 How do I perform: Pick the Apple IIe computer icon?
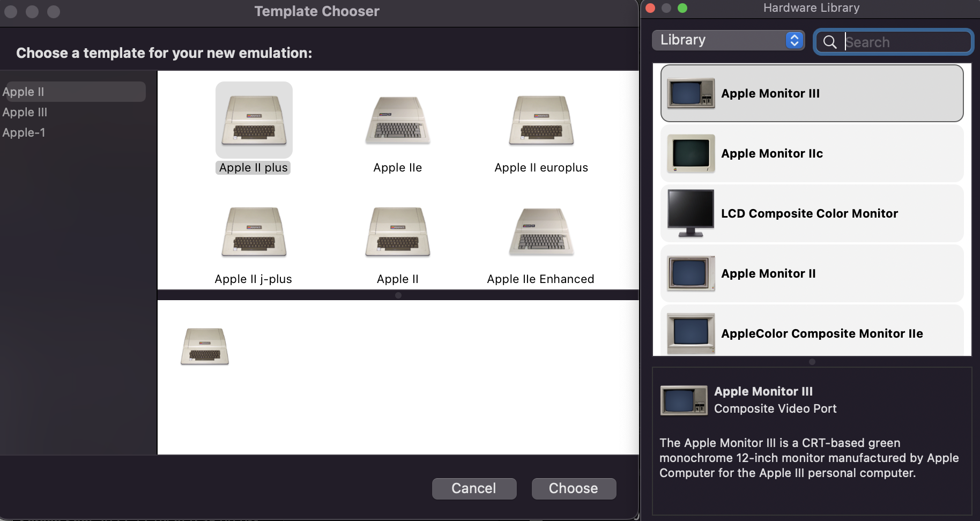(397, 121)
